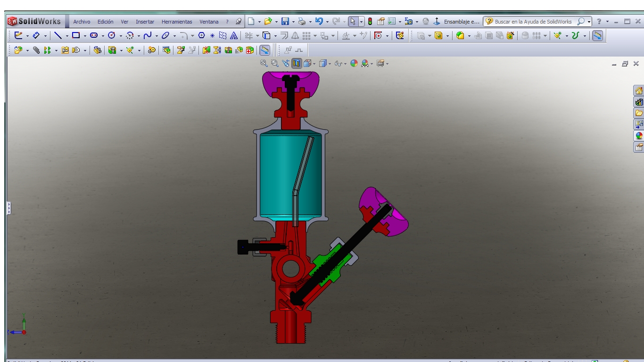
Task: Select the Circle sketch tool
Action: click(x=112, y=35)
